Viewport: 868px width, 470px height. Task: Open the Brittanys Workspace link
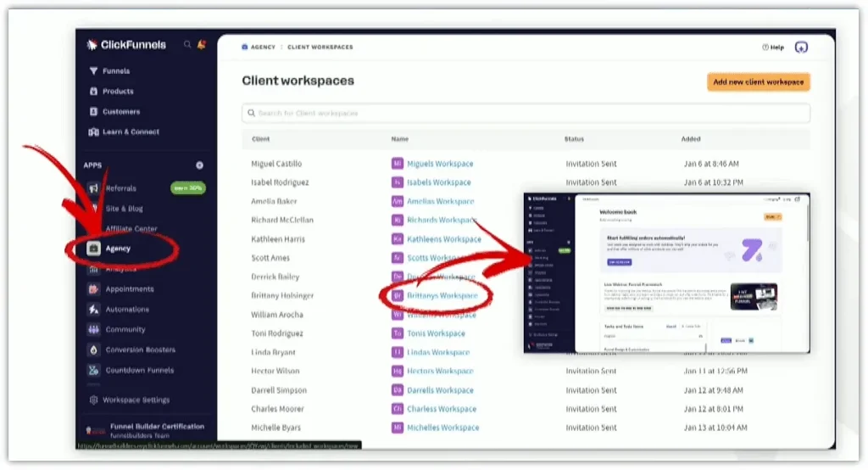point(442,296)
